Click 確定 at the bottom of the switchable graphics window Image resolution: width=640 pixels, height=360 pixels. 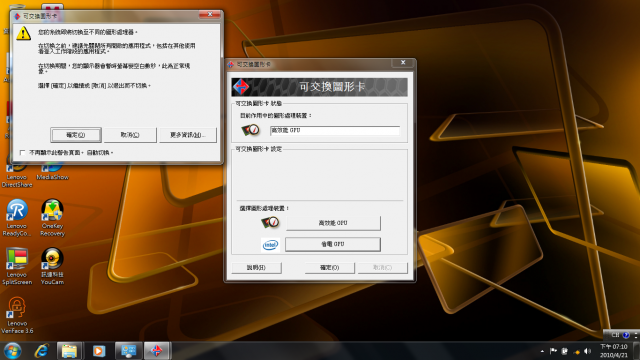click(x=329, y=268)
